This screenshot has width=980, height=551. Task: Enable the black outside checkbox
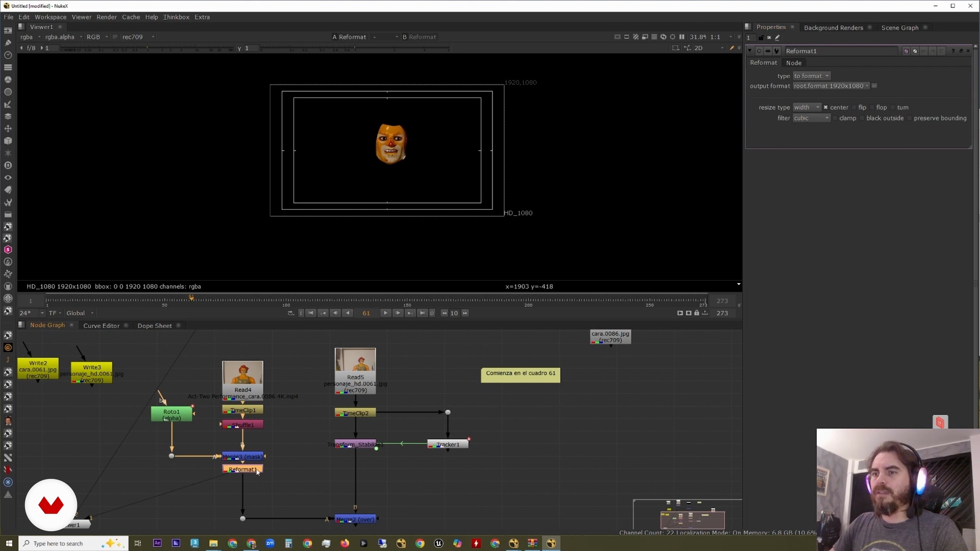click(x=862, y=118)
